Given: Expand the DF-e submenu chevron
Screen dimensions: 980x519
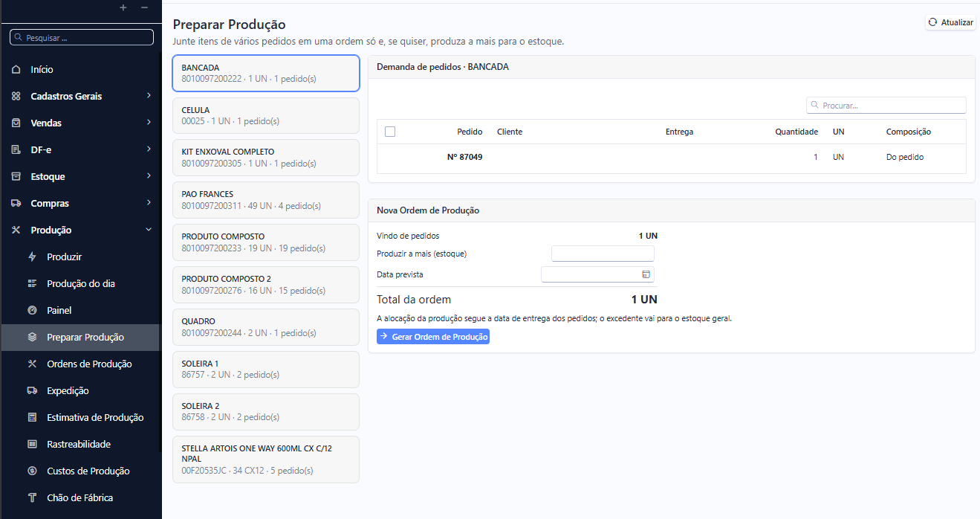Looking at the screenshot, I should click(x=149, y=149).
